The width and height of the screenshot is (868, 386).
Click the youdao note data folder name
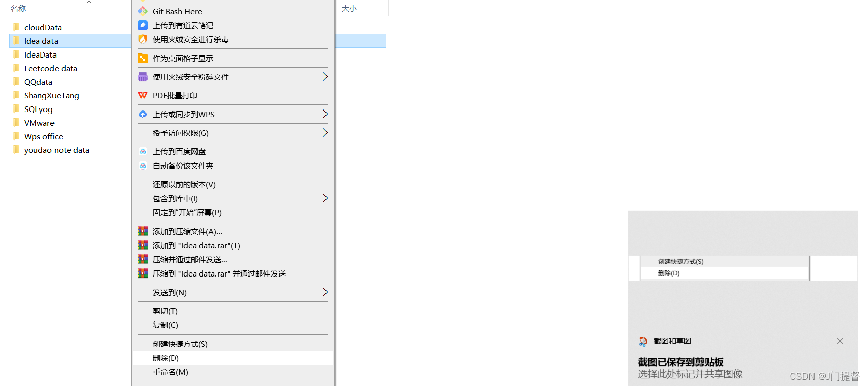[x=57, y=150]
